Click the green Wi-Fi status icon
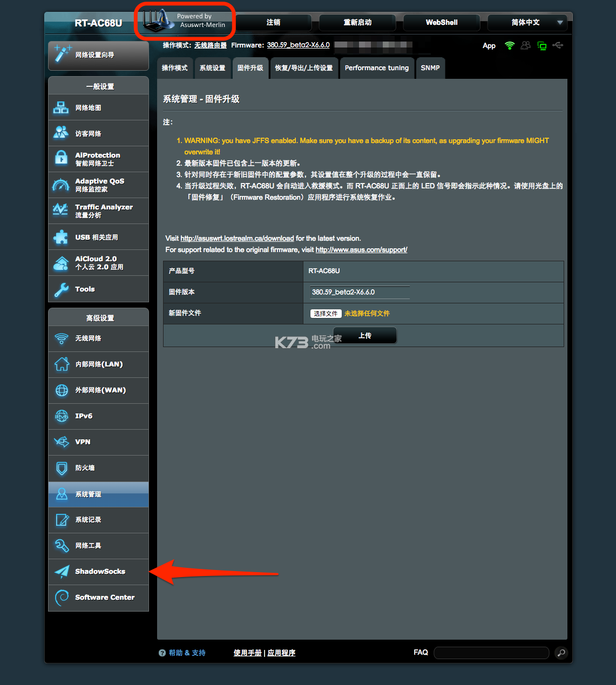Viewport: 616px width, 685px height. tap(510, 45)
